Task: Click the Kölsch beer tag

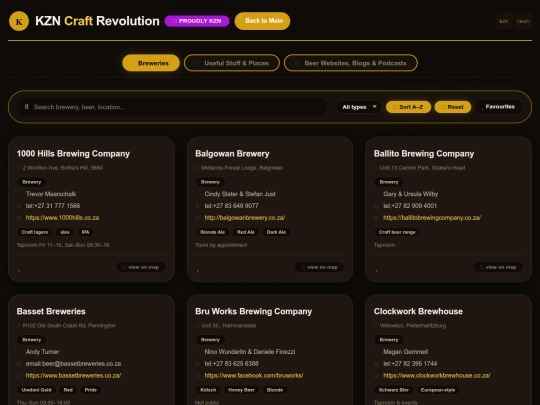Action: pyautogui.click(x=208, y=390)
